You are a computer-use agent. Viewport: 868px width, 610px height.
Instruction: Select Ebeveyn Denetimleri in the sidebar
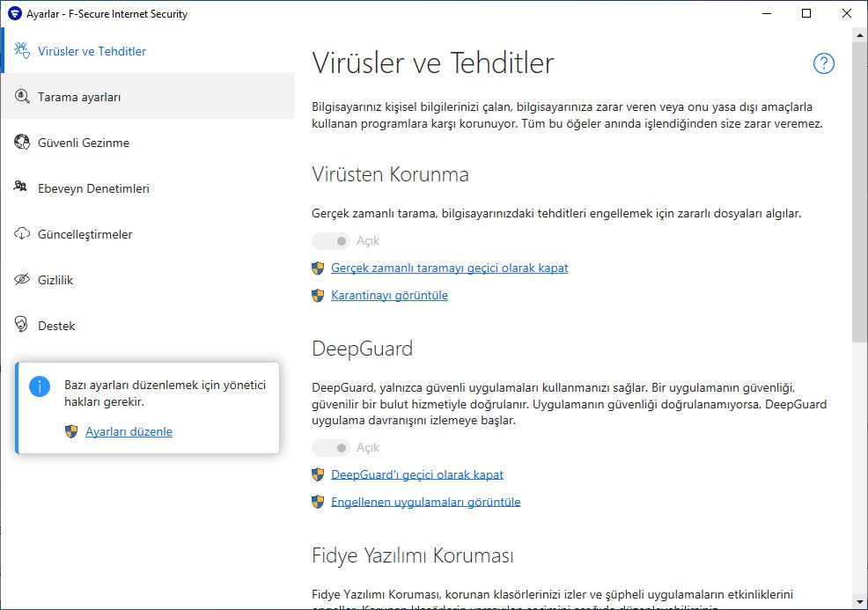pyautogui.click(x=147, y=188)
